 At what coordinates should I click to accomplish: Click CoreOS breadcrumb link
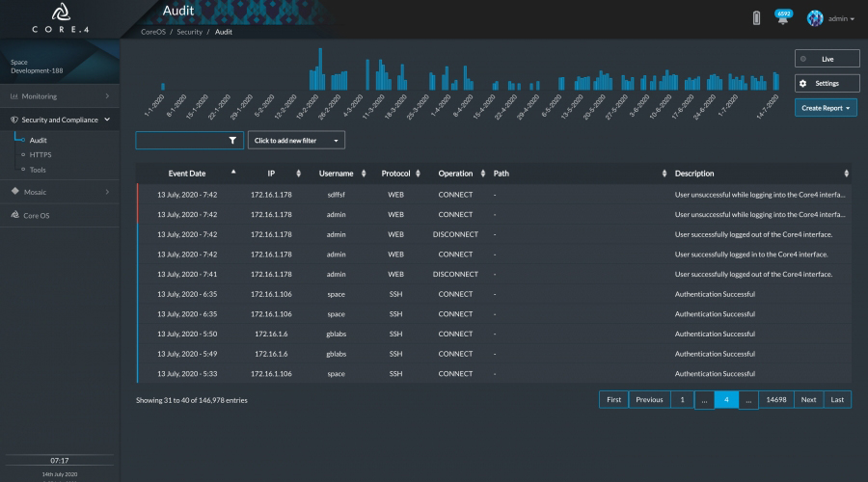[x=153, y=32]
